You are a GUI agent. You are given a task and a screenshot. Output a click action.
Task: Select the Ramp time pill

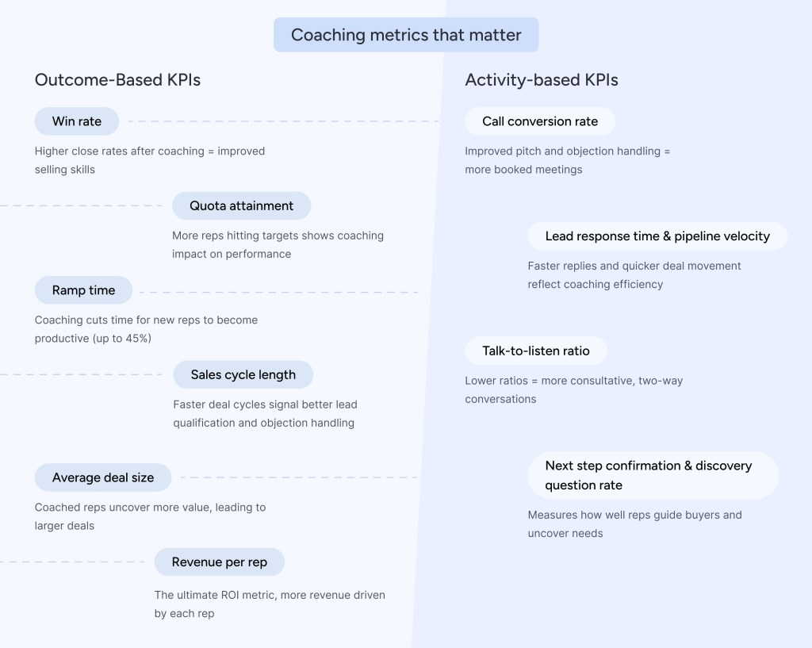[83, 290]
